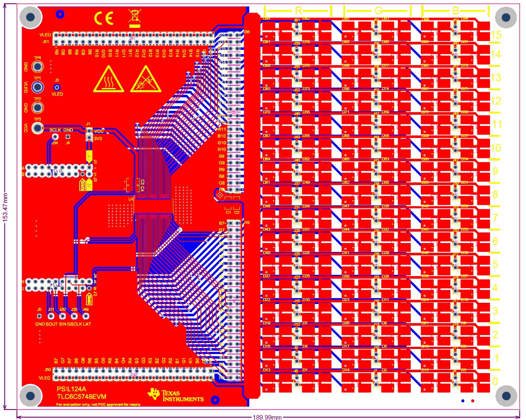Pick the J34 pad under SCLK label
Image resolution: width=526 pixels, height=420 pixels.
coord(55,137)
